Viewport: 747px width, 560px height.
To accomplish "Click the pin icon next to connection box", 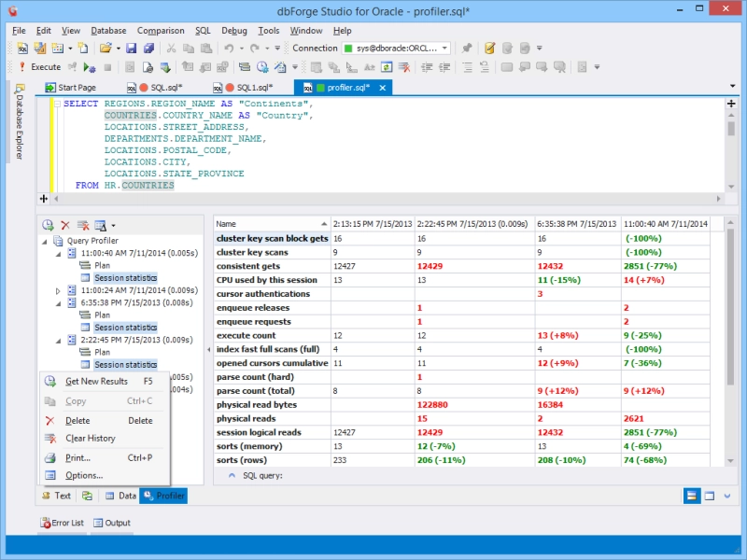I will (x=467, y=49).
